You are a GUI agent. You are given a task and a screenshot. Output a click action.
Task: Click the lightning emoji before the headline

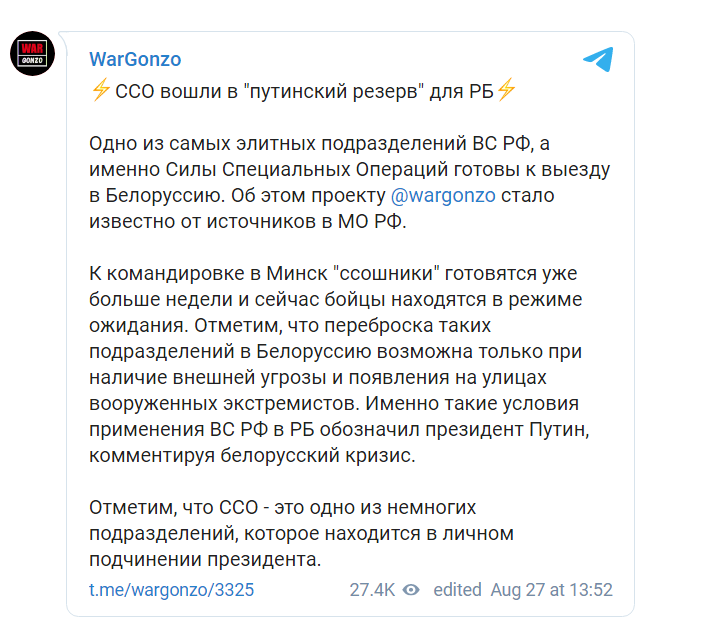(x=100, y=91)
